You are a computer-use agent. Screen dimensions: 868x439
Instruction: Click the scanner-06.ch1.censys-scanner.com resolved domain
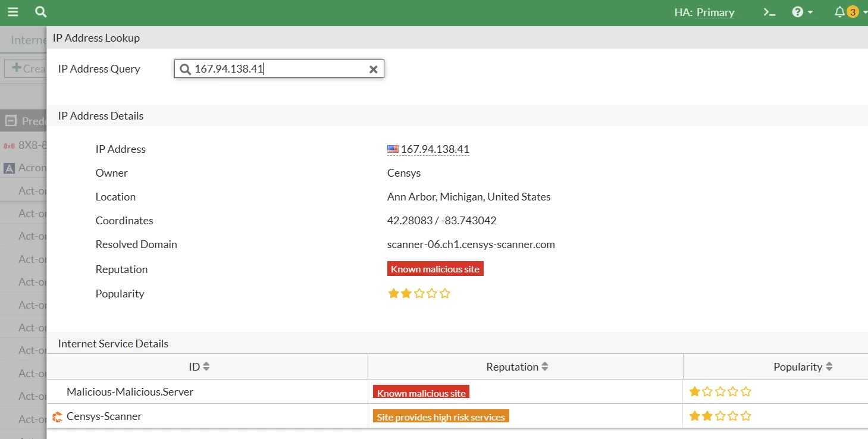click(x=471, y=244)
